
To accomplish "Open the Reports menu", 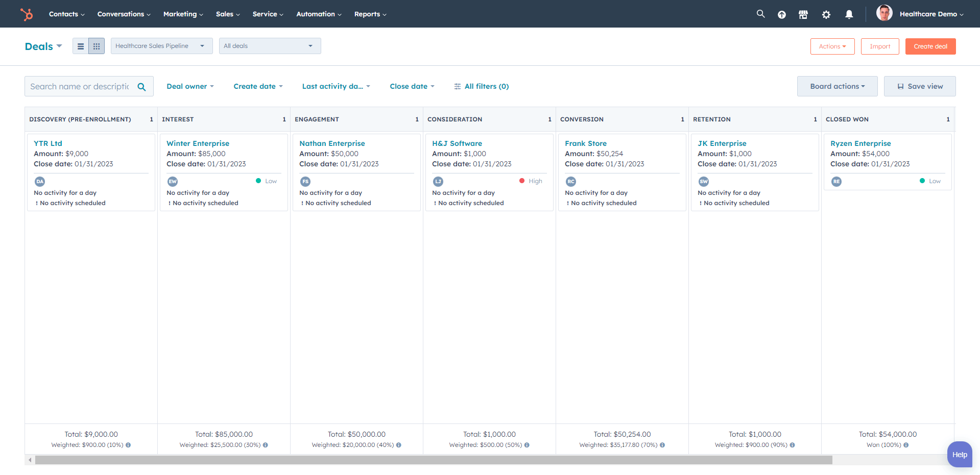I will tap(371, 14).
